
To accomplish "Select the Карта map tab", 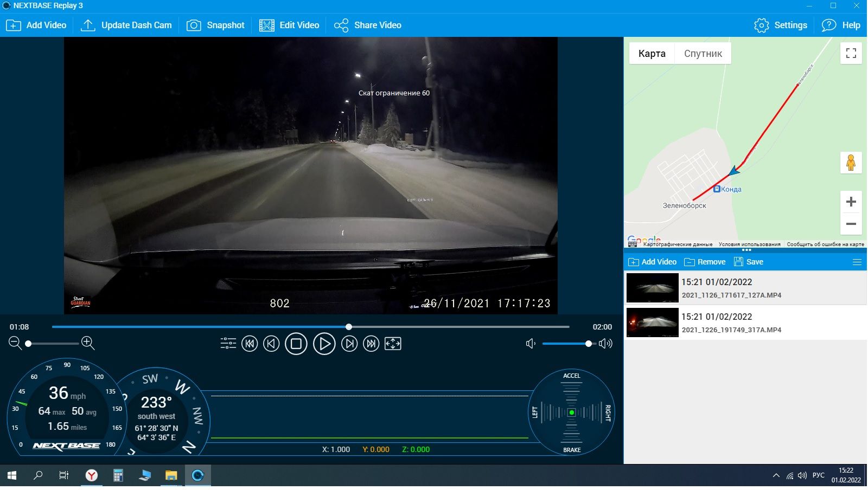I will 652,54.
